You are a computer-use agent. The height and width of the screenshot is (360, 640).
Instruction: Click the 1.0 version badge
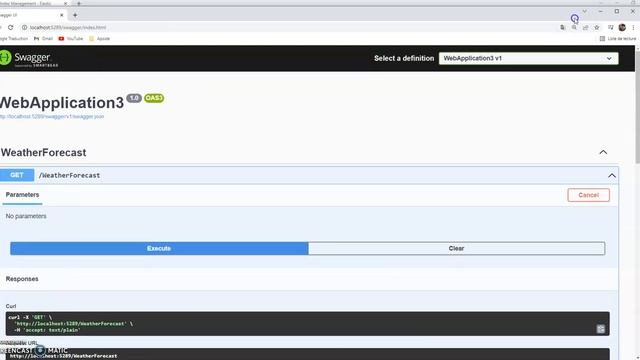click(x=134, y=98)
